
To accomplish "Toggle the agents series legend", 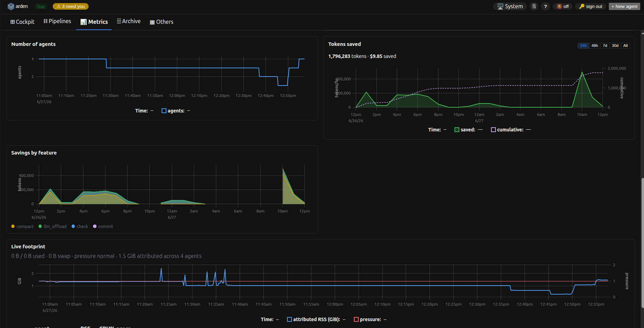I will click(x=173, y=111).
